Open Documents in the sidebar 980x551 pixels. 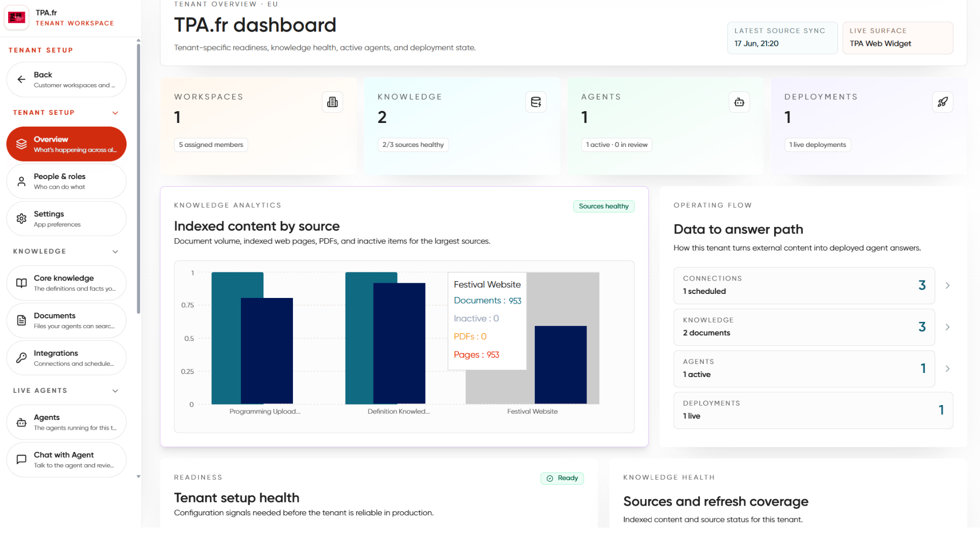66,320
